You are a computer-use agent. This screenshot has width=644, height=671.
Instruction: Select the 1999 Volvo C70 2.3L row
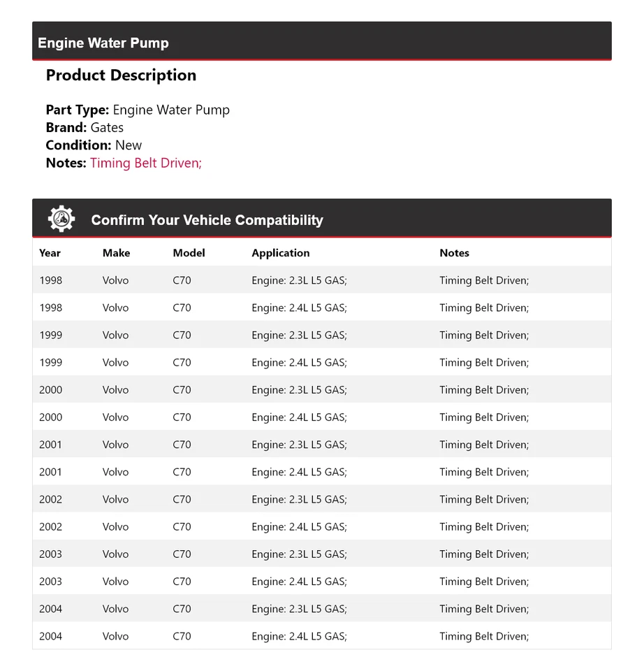click(321, 335)
